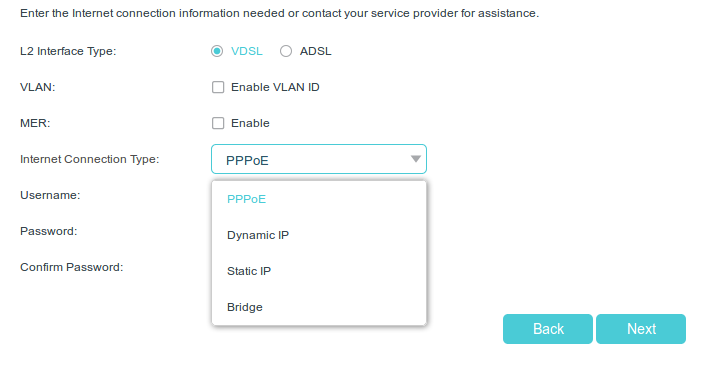Continue with the Next button
717x374 pixels.
(641, 329)
